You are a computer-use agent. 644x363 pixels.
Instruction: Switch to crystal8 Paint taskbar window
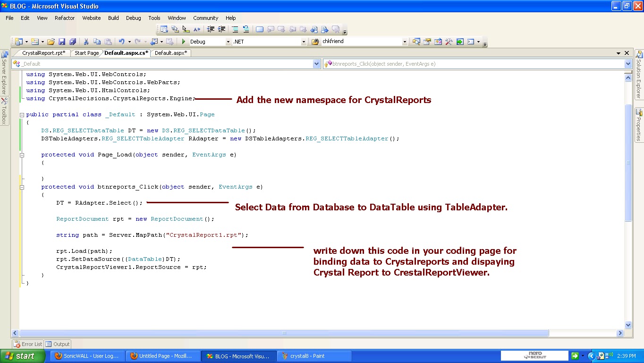[x=314, y=356]
